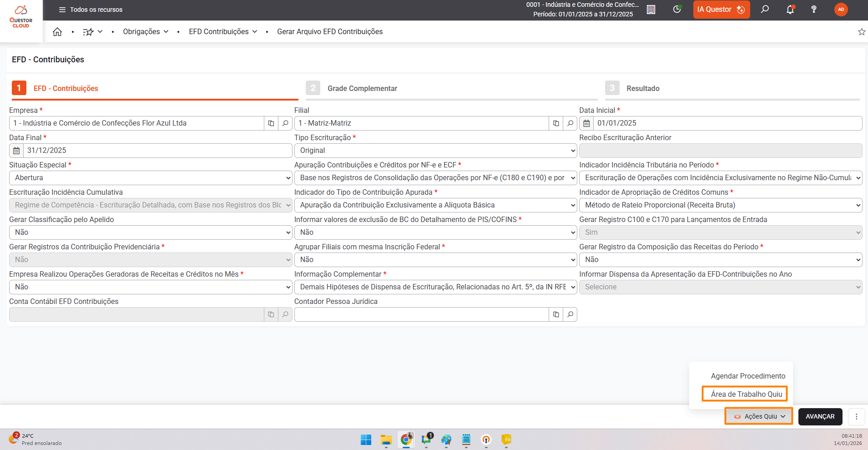The image size is (868, 450).
Task: Click the search magnifier in top bar
Action: coord(765,10)
